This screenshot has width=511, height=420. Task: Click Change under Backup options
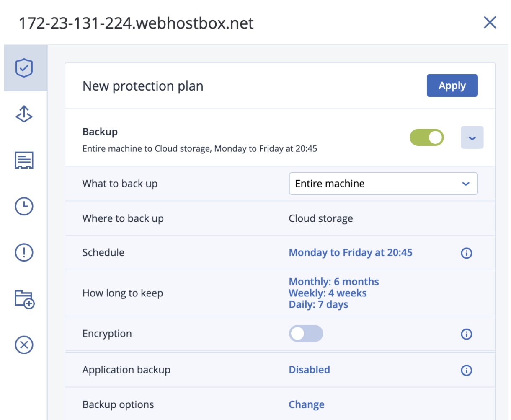click(x=306, y=404)
